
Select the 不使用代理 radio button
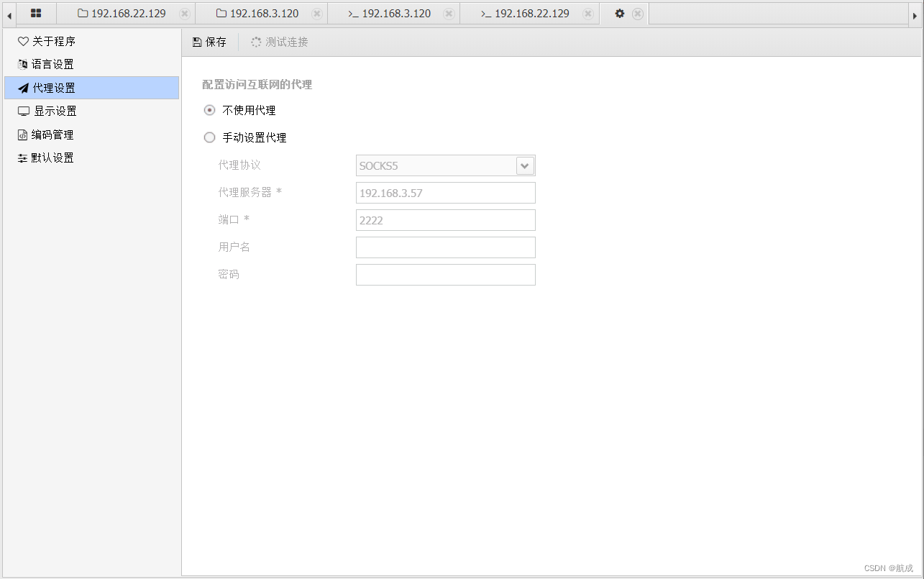click(210, 111)
